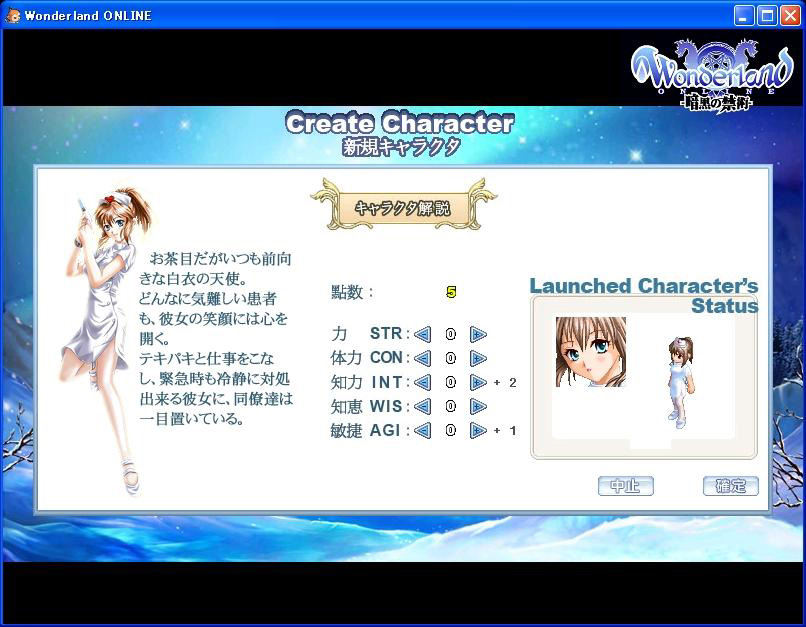Viewport: 806px width, 627px height.
Task: Click the AGI value 0
Action: 450,430
